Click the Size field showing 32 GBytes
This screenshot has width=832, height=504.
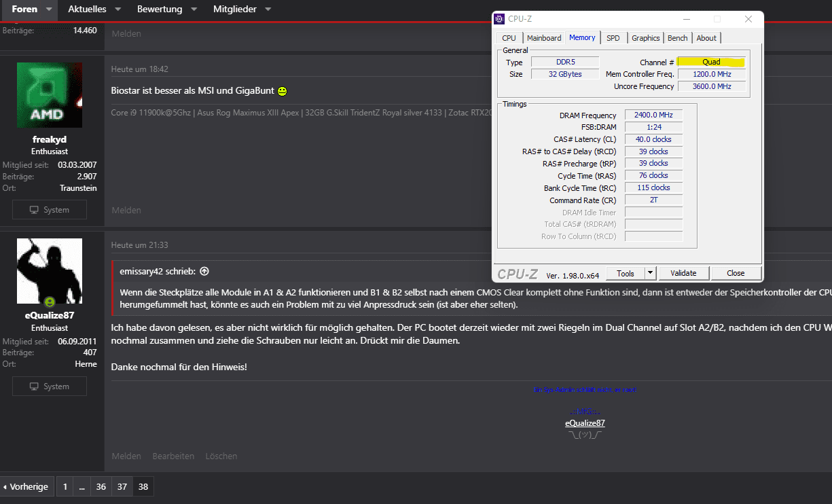pos(565,74)
